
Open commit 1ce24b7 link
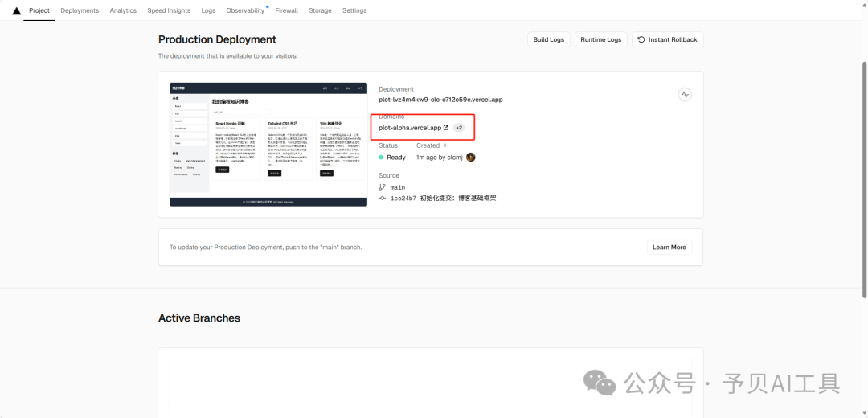[x=403, y=199]
